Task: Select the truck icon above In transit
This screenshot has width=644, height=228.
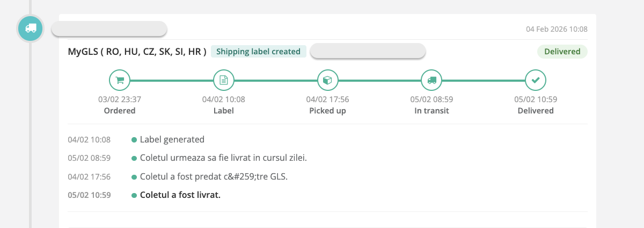Action: click(431, 80)
